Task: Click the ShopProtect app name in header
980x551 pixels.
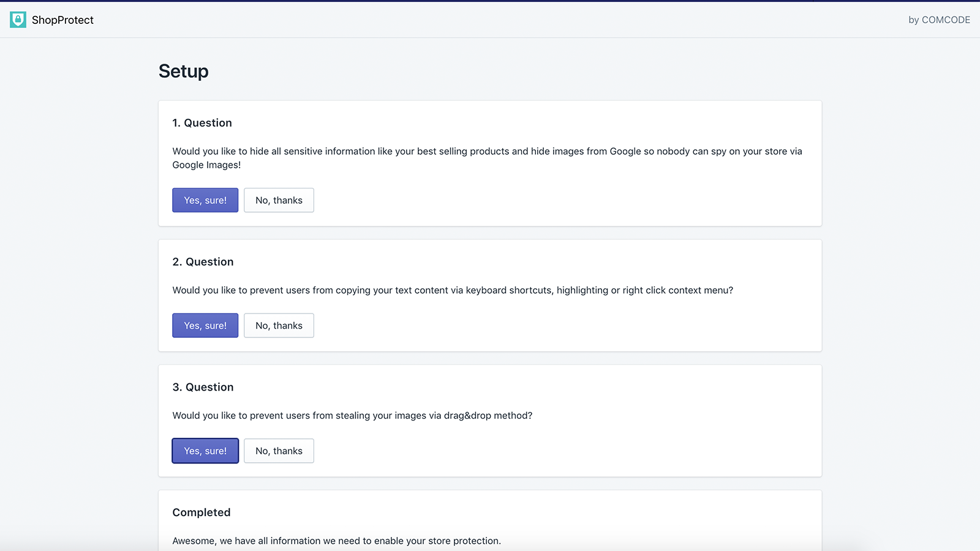Action: [x=63, y=20]
